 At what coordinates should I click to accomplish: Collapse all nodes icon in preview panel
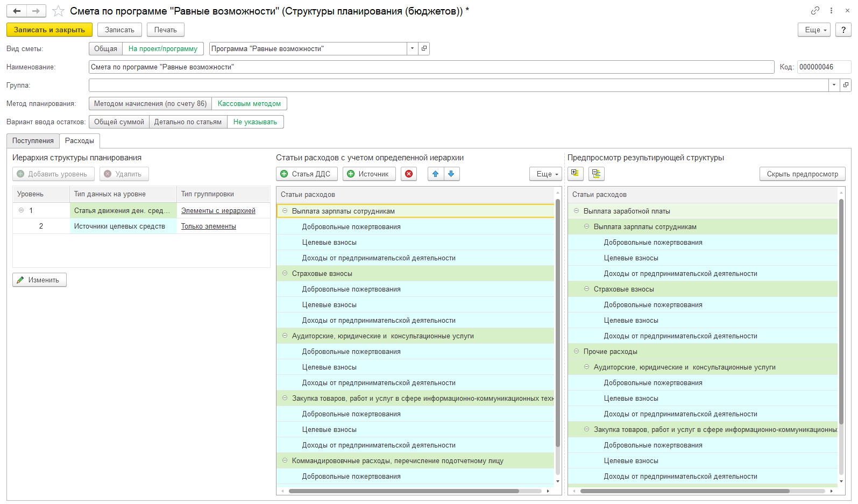click(x=596, y=173)
